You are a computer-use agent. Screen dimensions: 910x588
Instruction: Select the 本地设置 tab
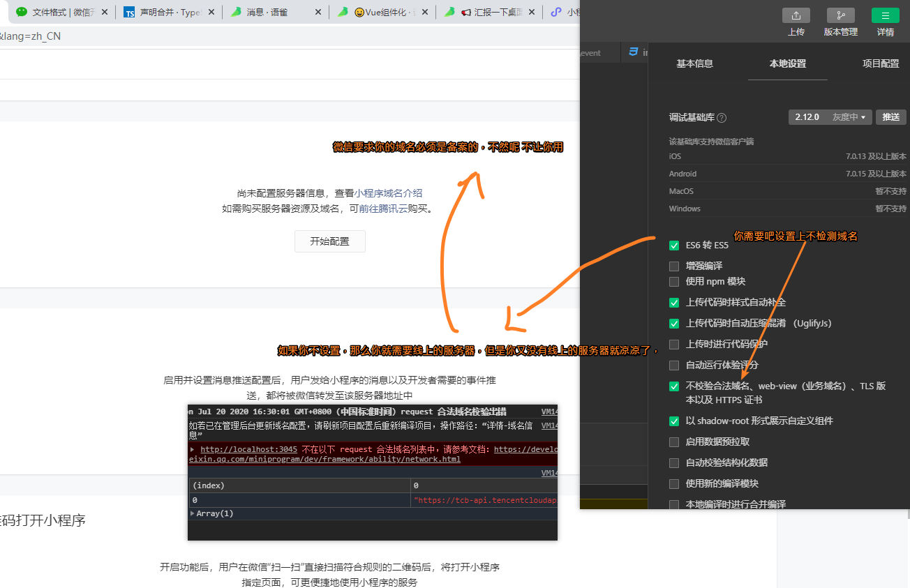(x=788, y=63)
